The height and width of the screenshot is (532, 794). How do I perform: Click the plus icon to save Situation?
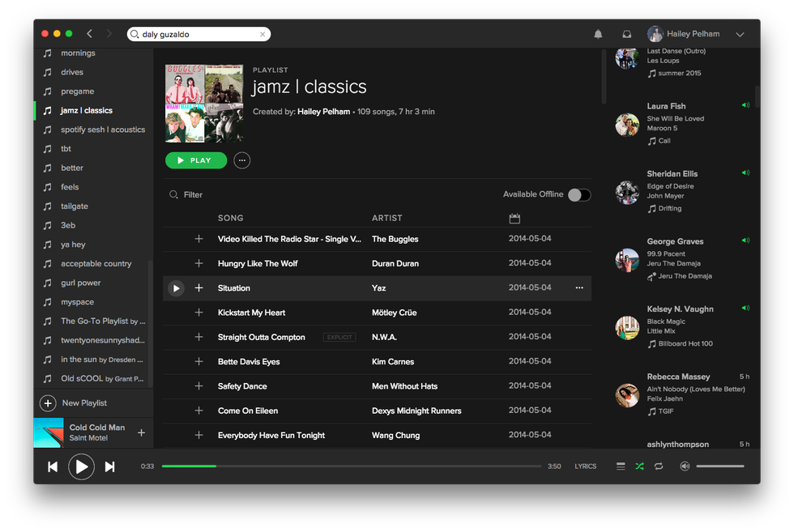[x=198, y=287]
